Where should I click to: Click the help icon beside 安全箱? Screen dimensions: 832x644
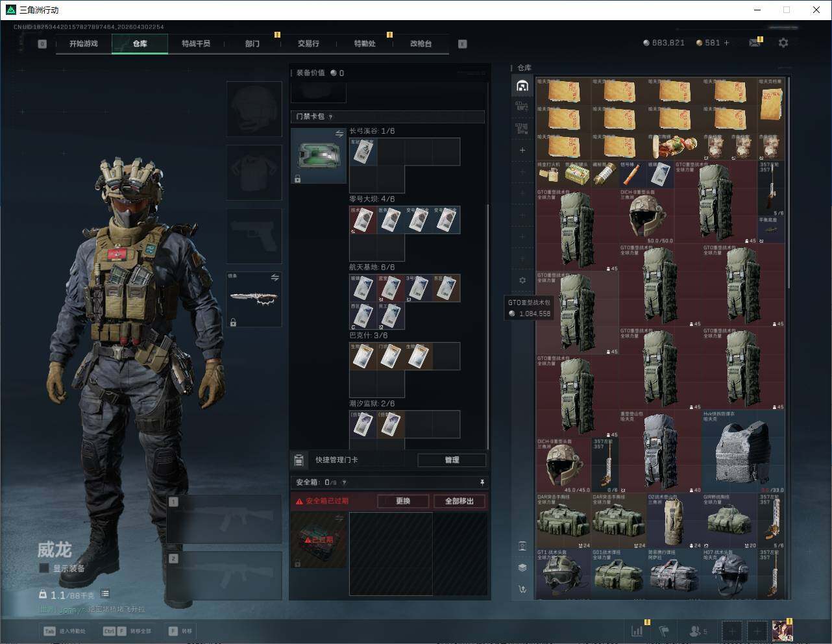344,482
